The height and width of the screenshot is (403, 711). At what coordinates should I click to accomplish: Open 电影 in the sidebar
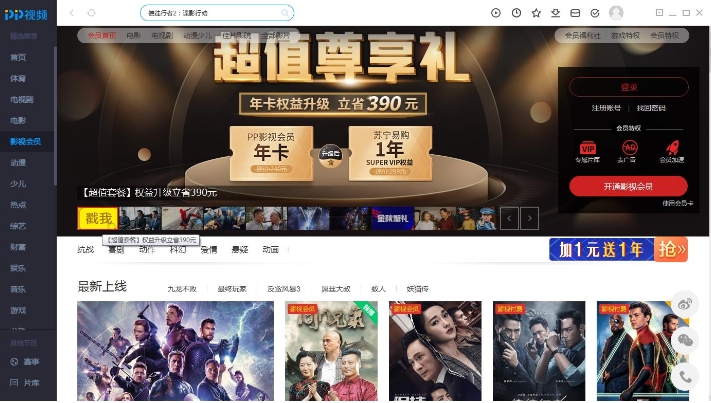(x=18, y=121)
